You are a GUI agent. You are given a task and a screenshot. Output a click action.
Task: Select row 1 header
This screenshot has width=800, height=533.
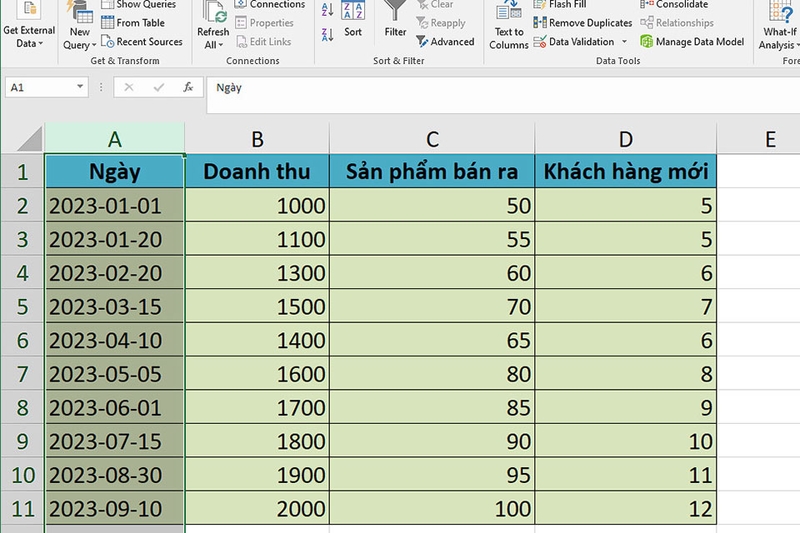[22, 171]
